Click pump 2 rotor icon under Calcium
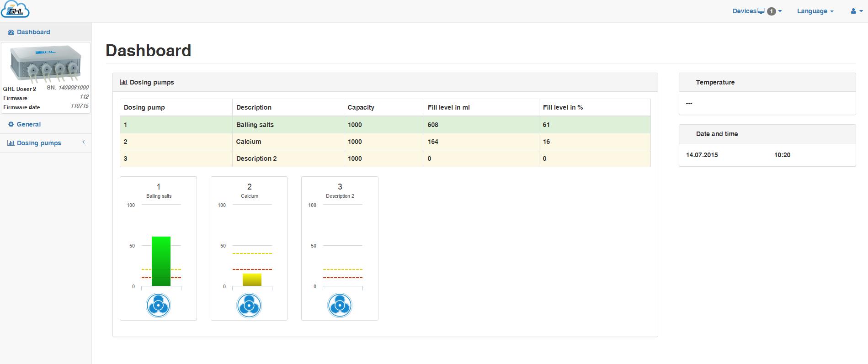The height and width of the screenshot is (364, 868). point(249,306)
